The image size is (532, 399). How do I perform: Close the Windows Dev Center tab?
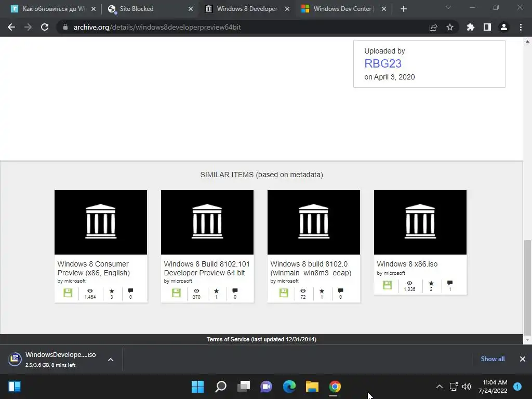click(384, 9)
